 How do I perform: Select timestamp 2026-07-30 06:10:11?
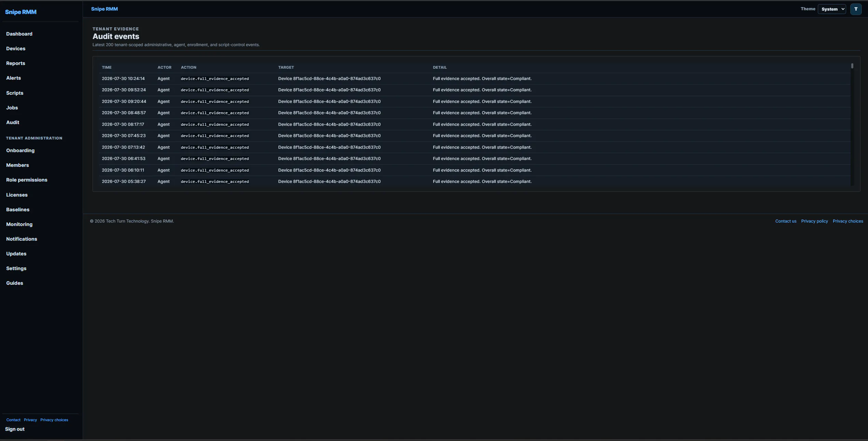[123, 170]
